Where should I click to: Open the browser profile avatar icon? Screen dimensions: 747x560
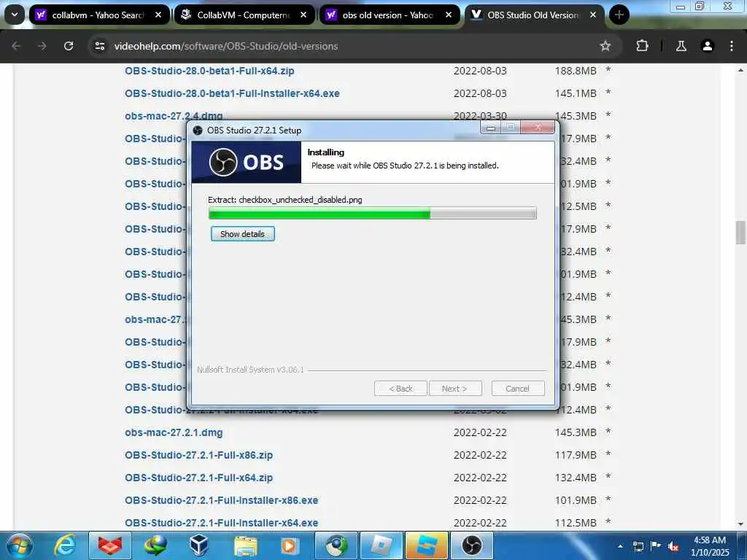(x=708, y=46)
